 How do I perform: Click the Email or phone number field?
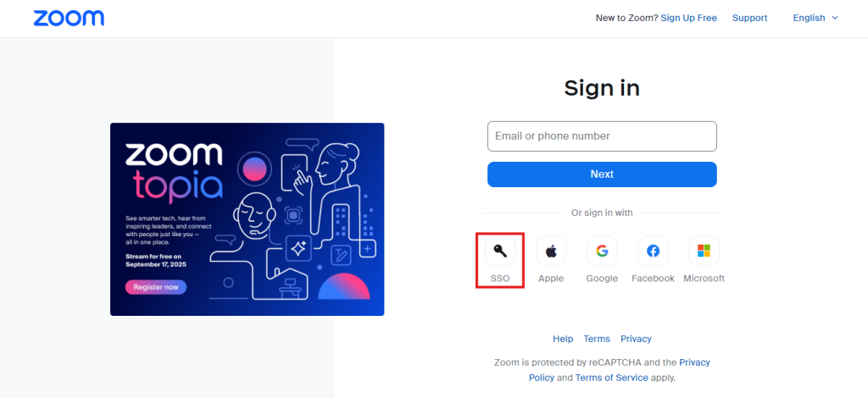pos(602,135)
